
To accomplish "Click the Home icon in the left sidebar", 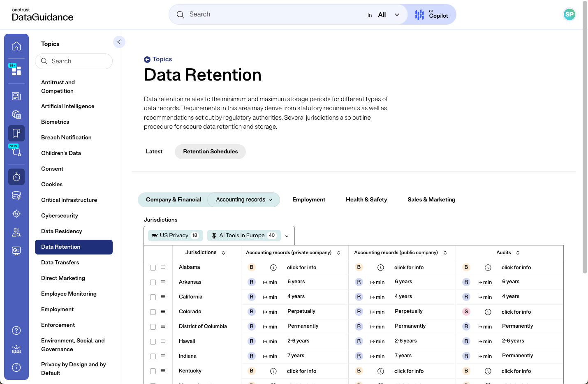I will [16, 46].
